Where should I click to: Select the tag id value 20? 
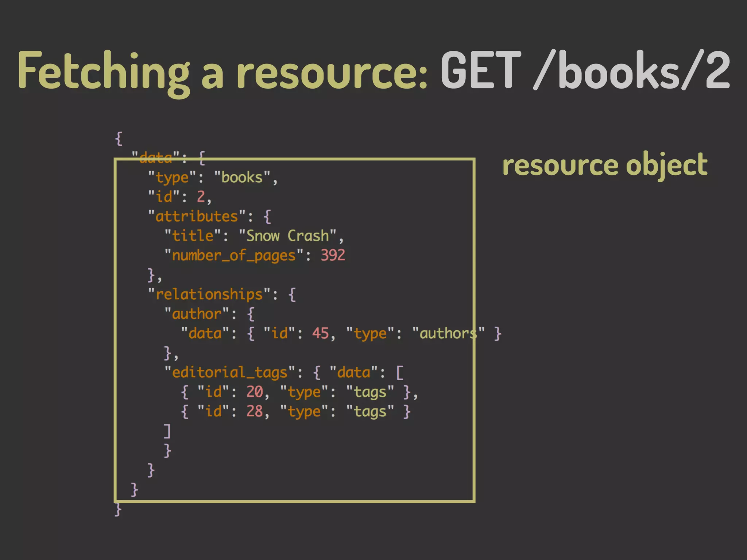pyautogui.click(x=255, y=392)
